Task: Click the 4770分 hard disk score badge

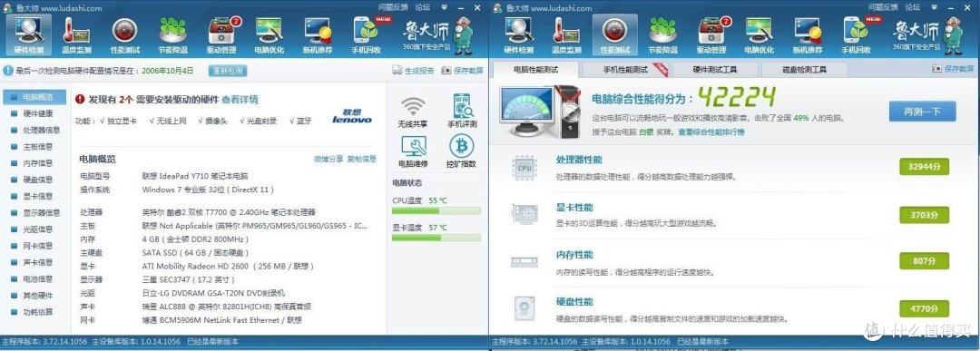Action: click(x=925, y=308)
